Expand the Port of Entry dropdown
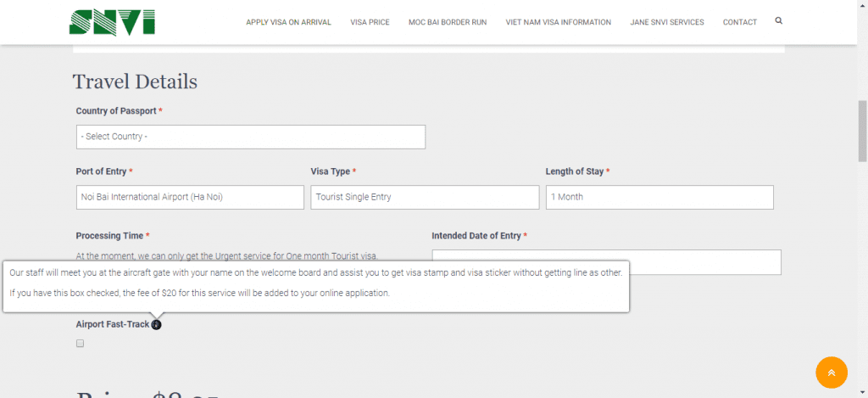868x398 pixels. point(190,198)
